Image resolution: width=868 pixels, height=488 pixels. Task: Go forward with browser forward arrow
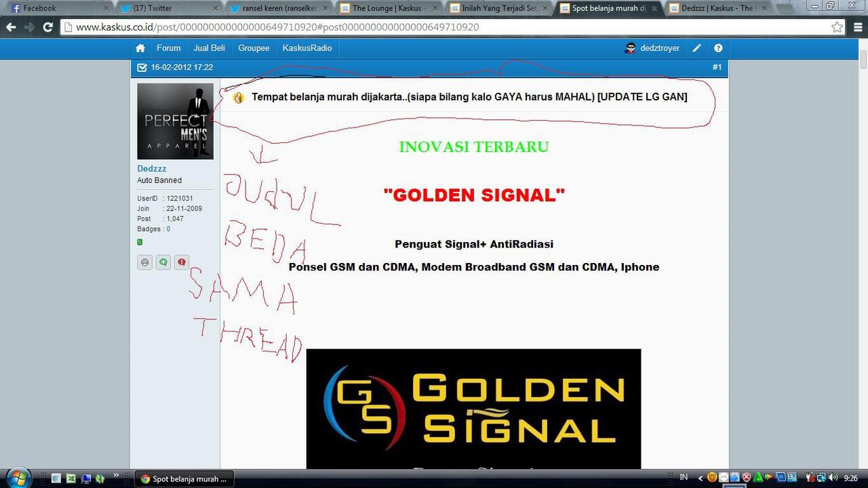point(29,27)
